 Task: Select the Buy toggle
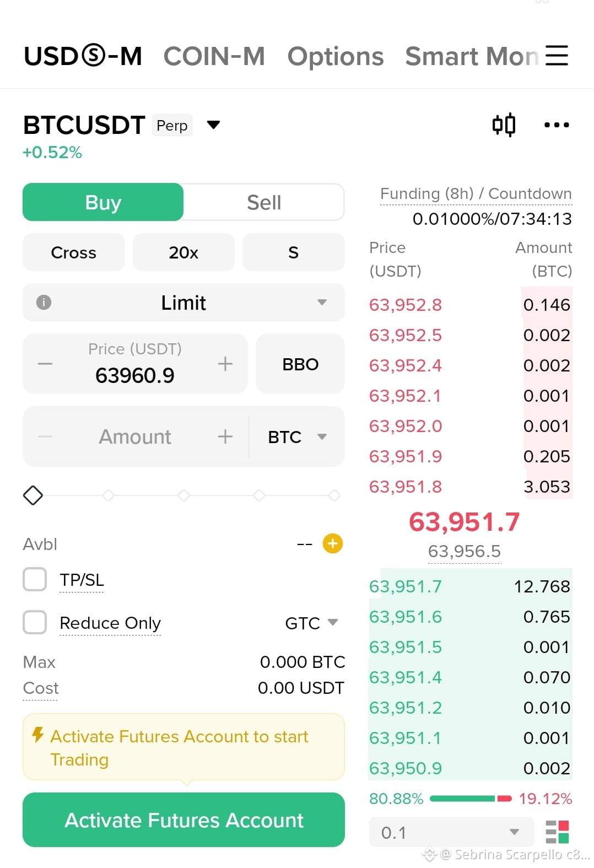point(103,202)
